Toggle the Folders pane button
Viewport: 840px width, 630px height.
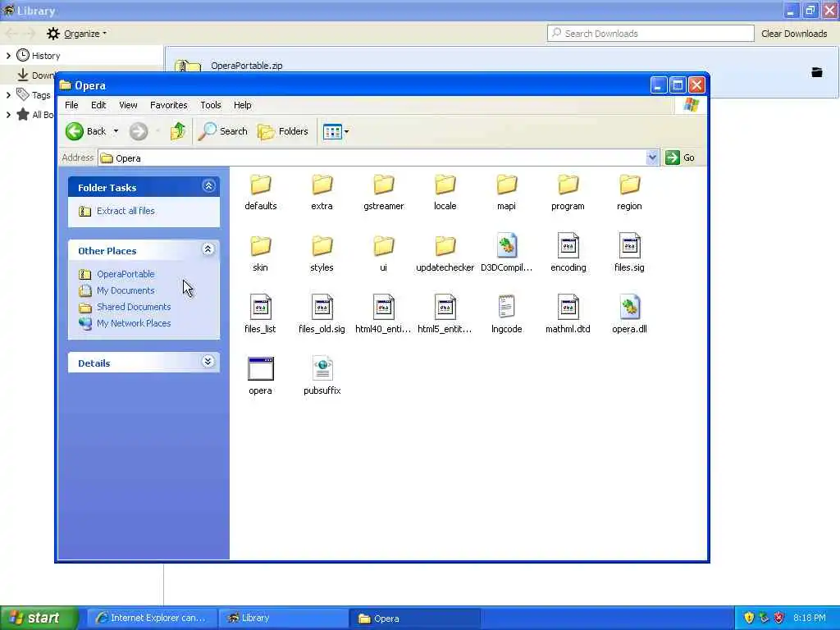pyautogui.click(x=283, y=131)
